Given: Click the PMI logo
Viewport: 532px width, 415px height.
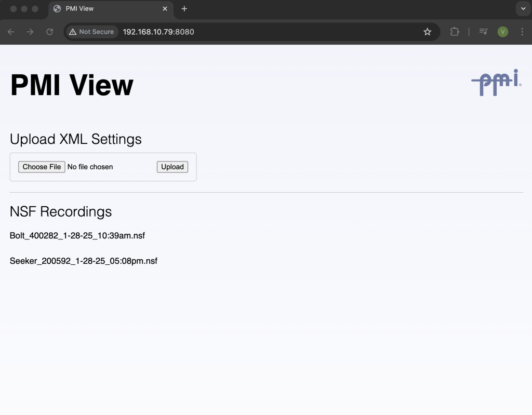Looking at the screenshot, I should [x=496, y=83].
